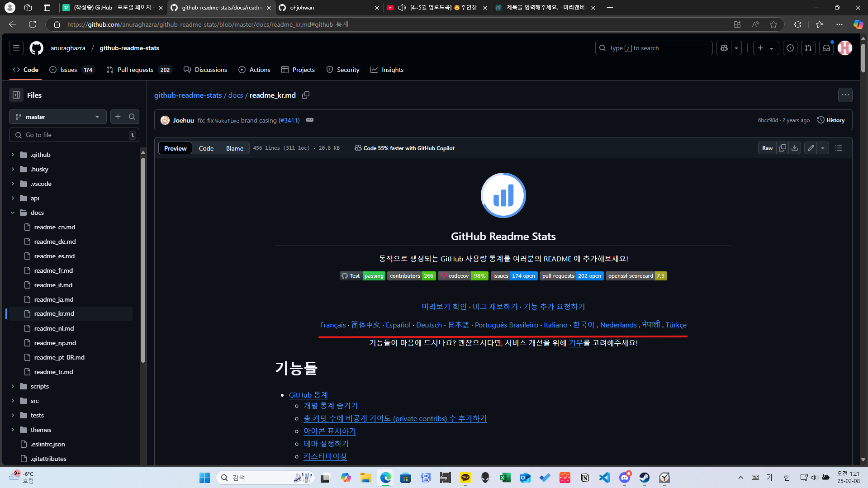
Task: Expand the .github folder
Action: coord(13,155)
